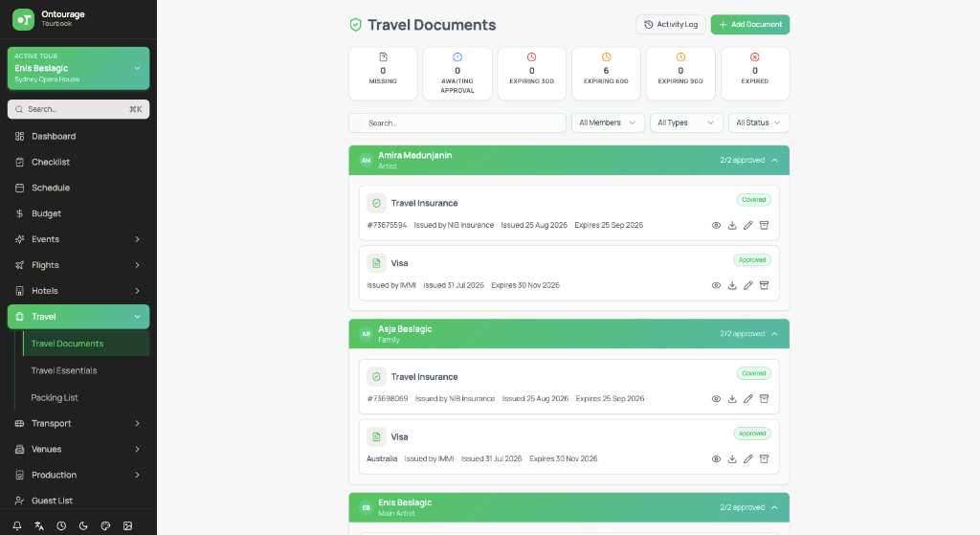980x535 pixels.
Task: View Amira Medunjanin's Travel Insurance document
Action: (x=716, y=225)
